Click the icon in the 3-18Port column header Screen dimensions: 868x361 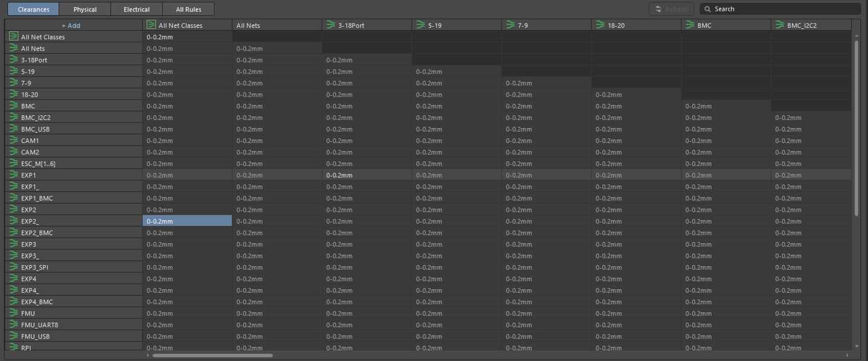[x=331, y=25]
